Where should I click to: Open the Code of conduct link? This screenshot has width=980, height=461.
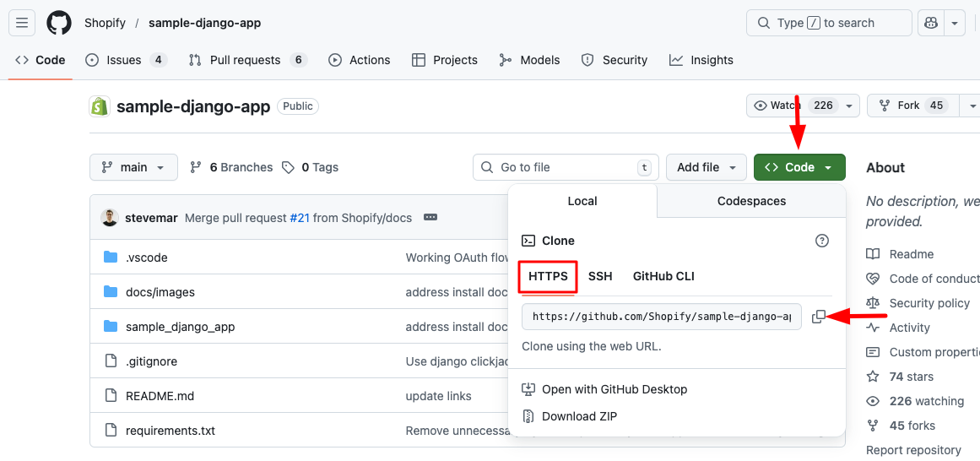click(x=923, y=279)
